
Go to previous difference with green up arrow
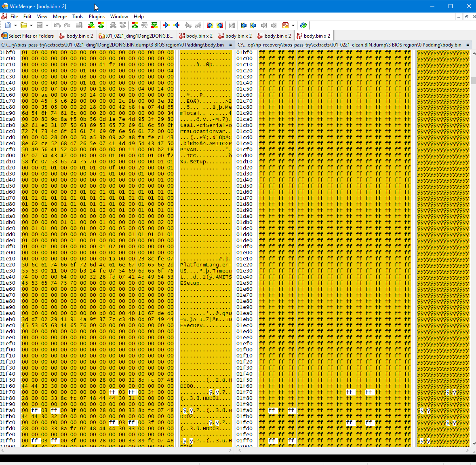[101, 25]
